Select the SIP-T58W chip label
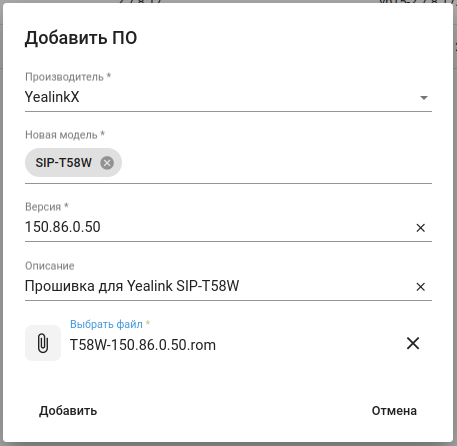 click(x=64, y=163)
